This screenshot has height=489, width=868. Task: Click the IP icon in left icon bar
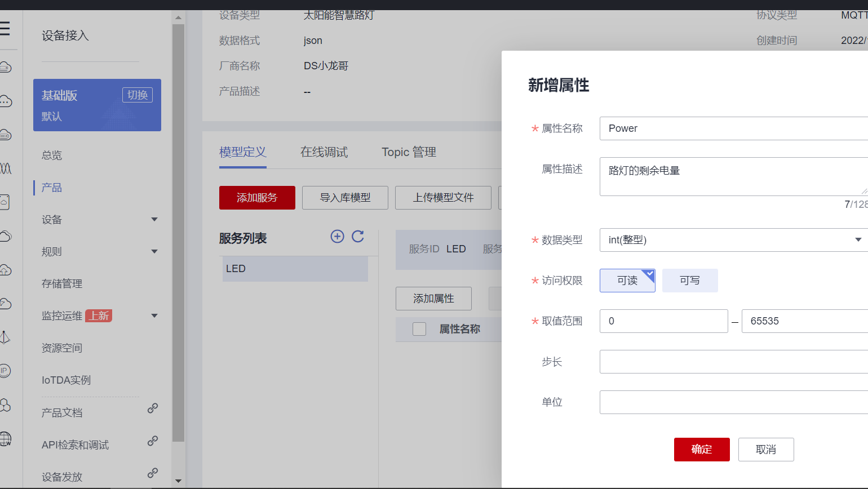point(5,371)
